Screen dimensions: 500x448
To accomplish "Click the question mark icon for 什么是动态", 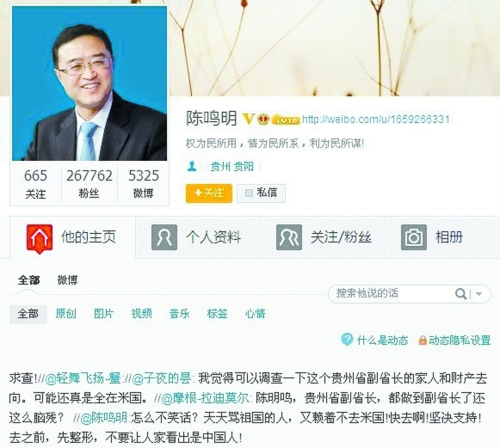I will click(347, 339).
